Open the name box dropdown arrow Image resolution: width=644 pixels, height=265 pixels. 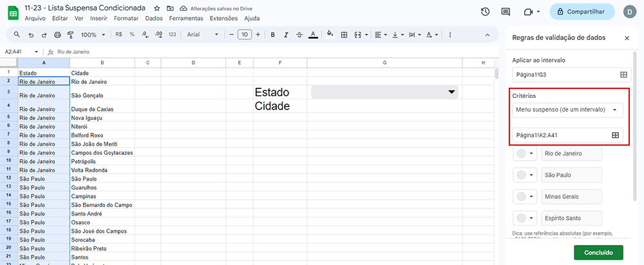click(x=37, y=52)
